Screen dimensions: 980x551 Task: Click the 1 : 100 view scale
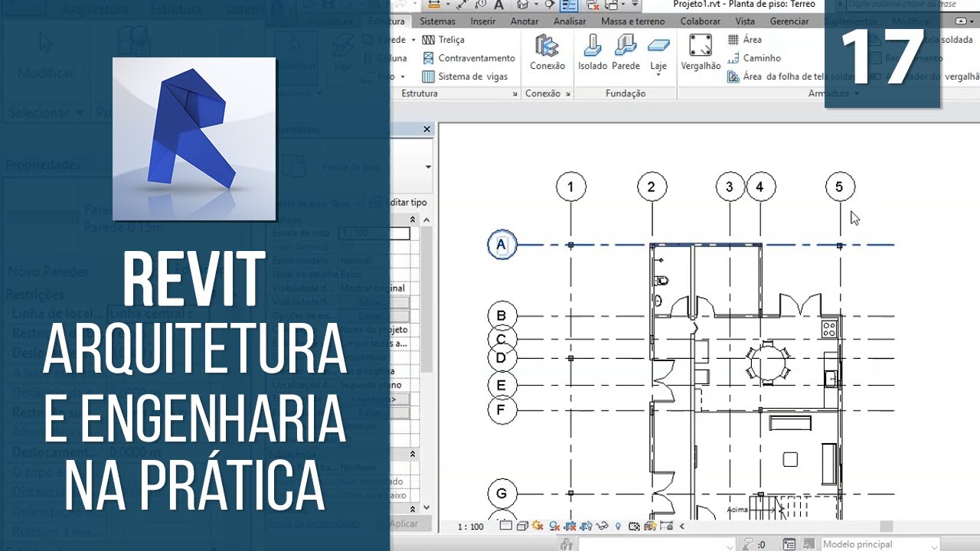[x=471, y=527]
